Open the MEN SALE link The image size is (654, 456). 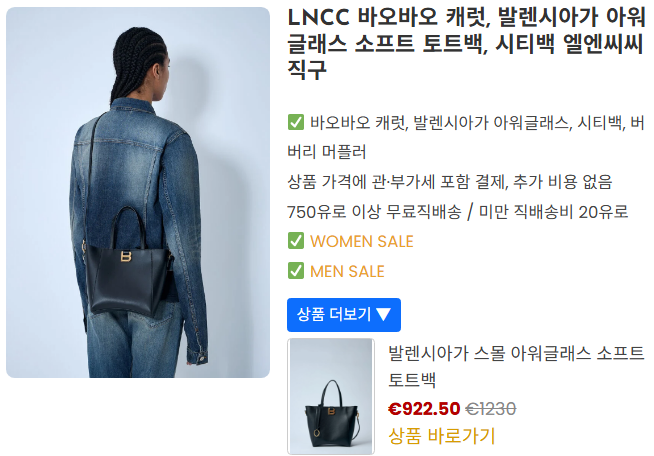(x=347, y=271)
